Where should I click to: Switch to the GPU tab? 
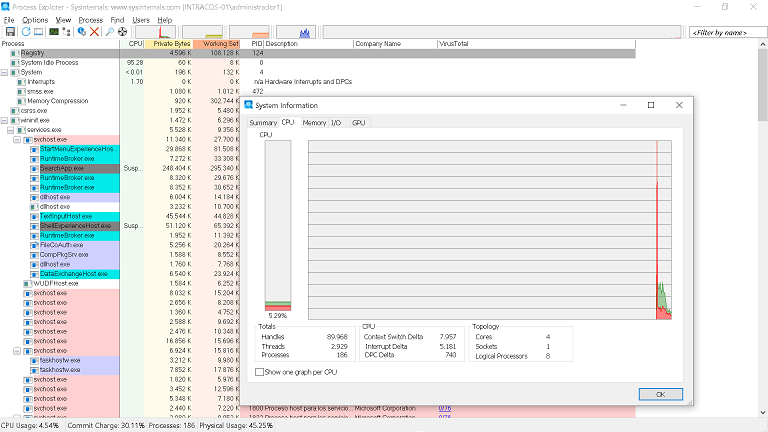(359, 123)
